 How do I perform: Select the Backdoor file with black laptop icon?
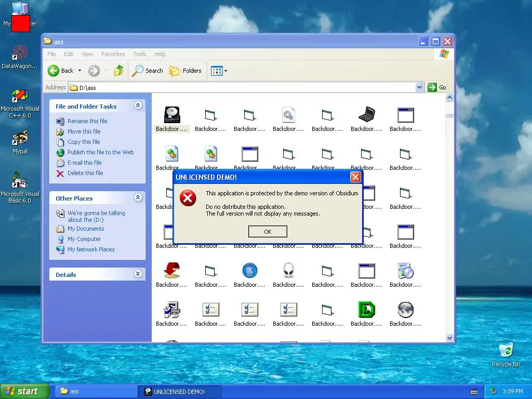[366, 119]
